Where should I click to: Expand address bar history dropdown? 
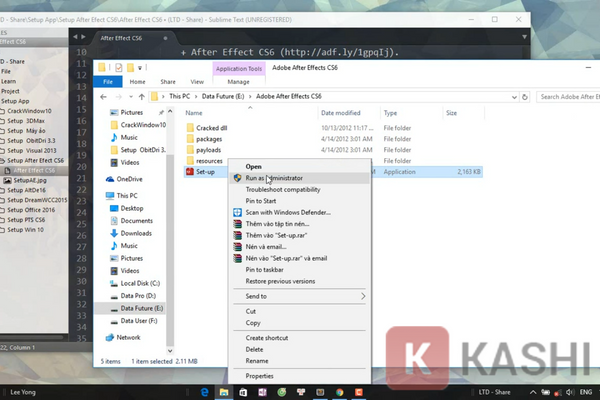pos(514,97)
